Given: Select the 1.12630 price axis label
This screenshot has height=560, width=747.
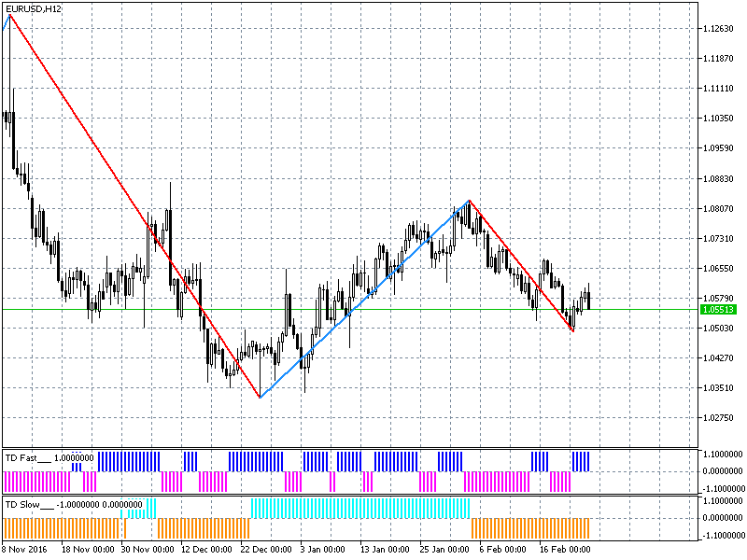Looking at the screenshot, I should pos(718,29).
